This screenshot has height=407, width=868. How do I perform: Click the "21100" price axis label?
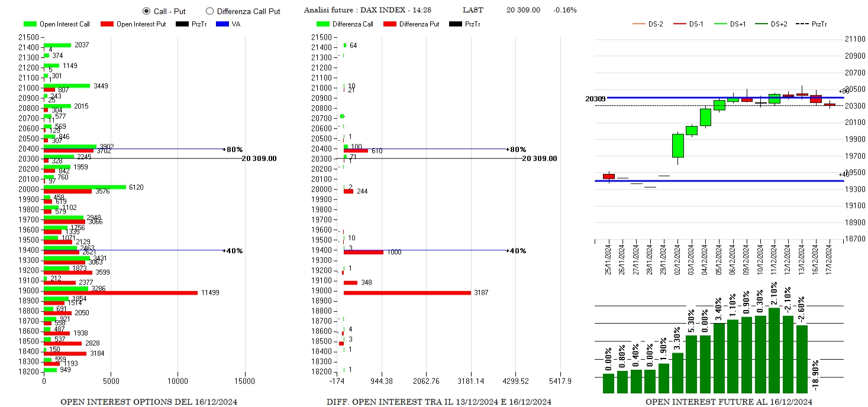(855, 39)
